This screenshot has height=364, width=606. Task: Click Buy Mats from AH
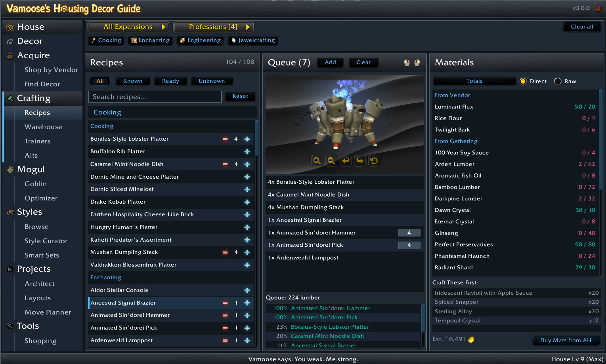[x=566, y=341]
